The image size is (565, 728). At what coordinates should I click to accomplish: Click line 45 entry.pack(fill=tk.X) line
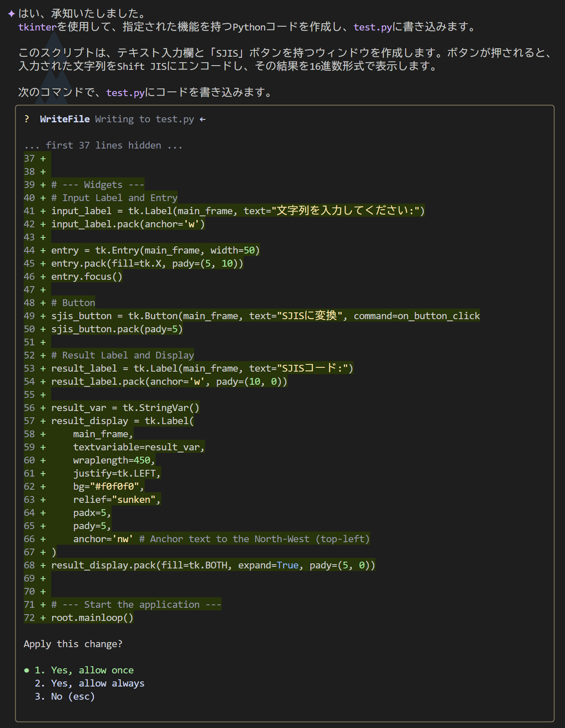[x=147, y=263]
